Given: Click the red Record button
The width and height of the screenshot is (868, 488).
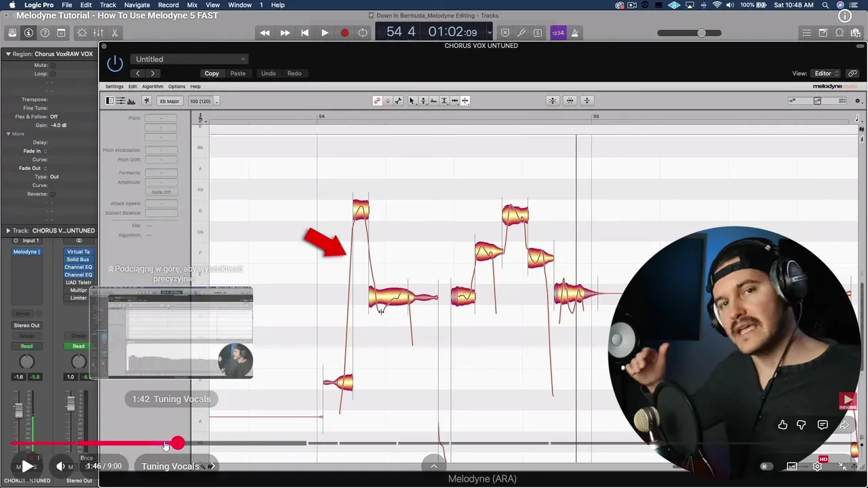Looking at the screenshot, I should pyautogui.click(x=344, y=33).
